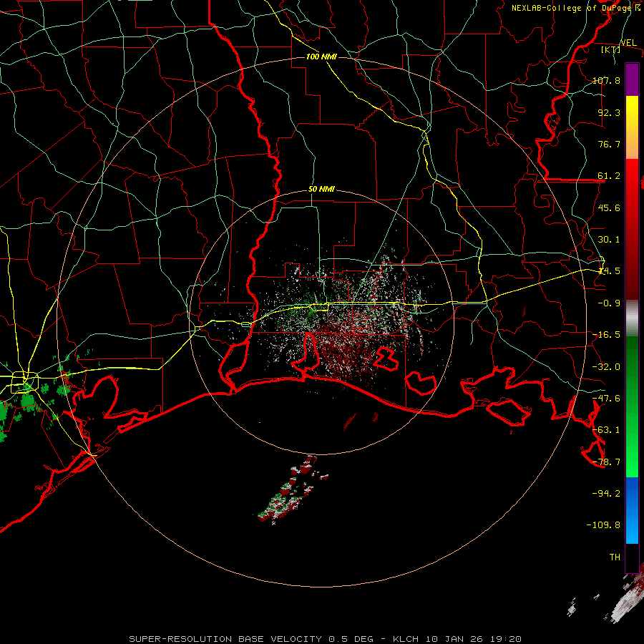Click the [KT] units label
The width and height of the screenshot is (644, 644).
[611, 49]
